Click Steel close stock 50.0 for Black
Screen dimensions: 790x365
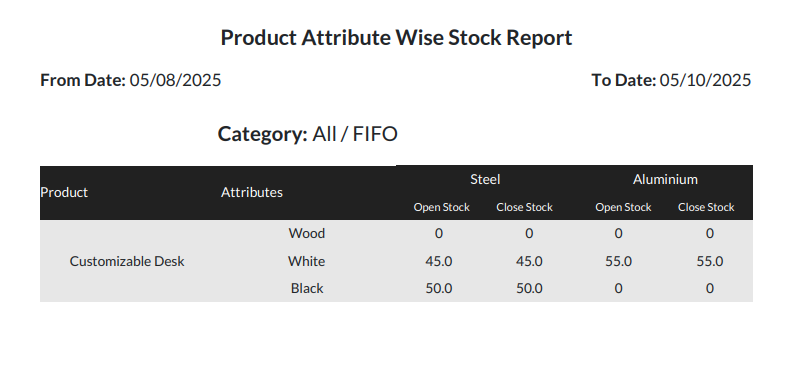[529, 288]
